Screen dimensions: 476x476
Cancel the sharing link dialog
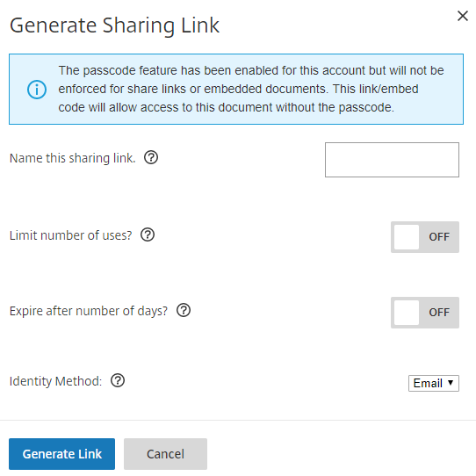[165, 454]
